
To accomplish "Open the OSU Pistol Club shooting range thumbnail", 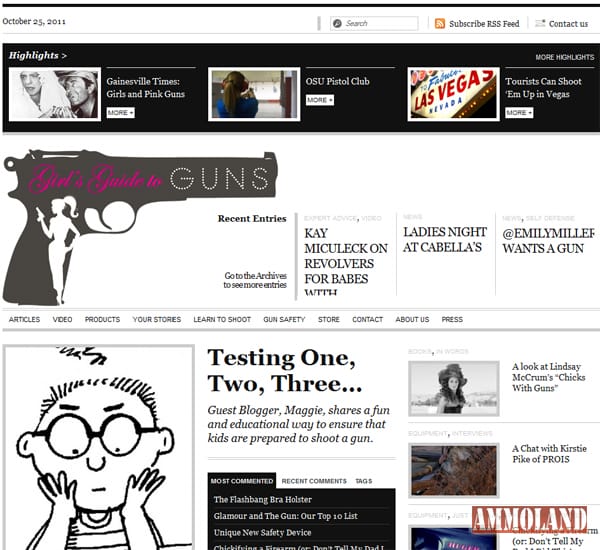I will [x=254, y=94].
